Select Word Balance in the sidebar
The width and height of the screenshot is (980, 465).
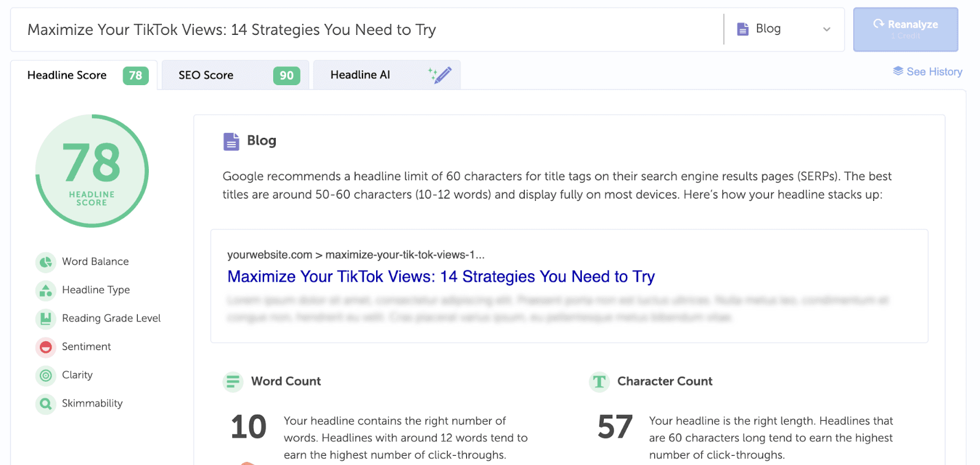pos(95,262)
